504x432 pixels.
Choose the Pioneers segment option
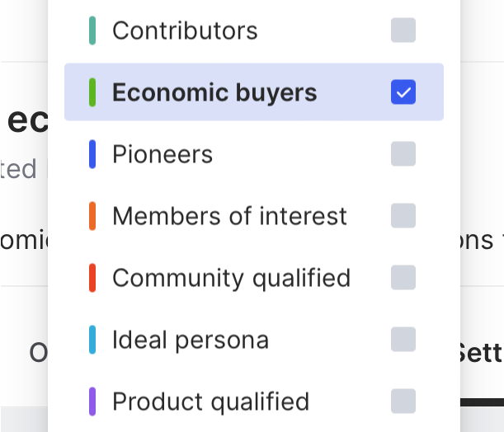coord(163,154)
